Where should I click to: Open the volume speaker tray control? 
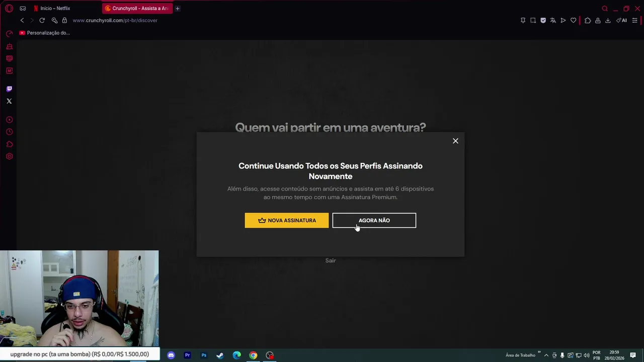tap(587, 355)
